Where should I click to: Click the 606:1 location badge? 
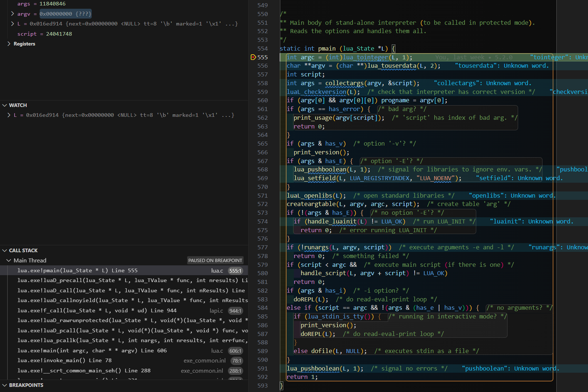pos(235,351)
